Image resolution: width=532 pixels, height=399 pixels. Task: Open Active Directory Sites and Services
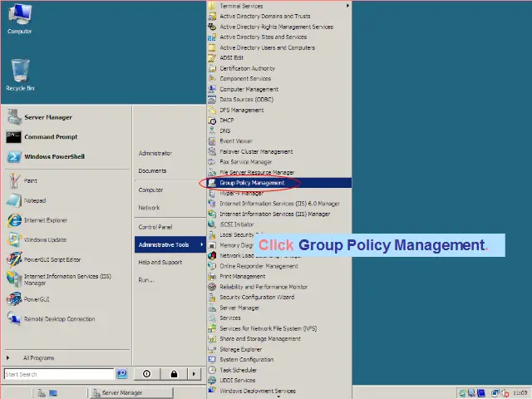coord(279,37)
